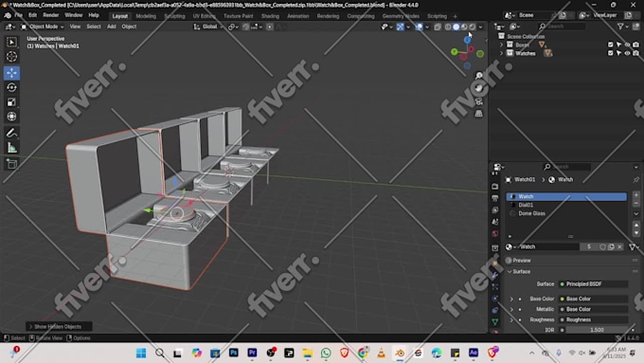Viewport: 644px width, 363px height.
Task: Click the Principled BSDF surface button
Action: pos(593,284)
